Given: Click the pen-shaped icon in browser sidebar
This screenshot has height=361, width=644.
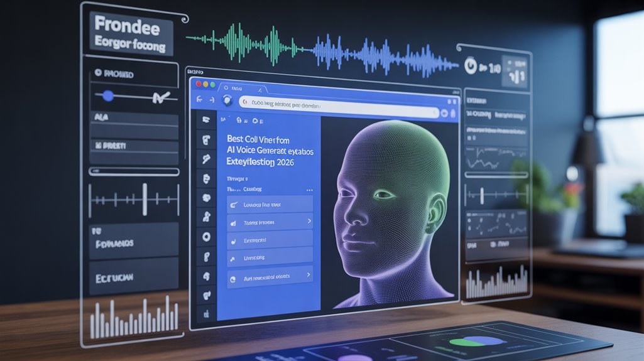Looking at the screenshot, I should tap(206, 159).
